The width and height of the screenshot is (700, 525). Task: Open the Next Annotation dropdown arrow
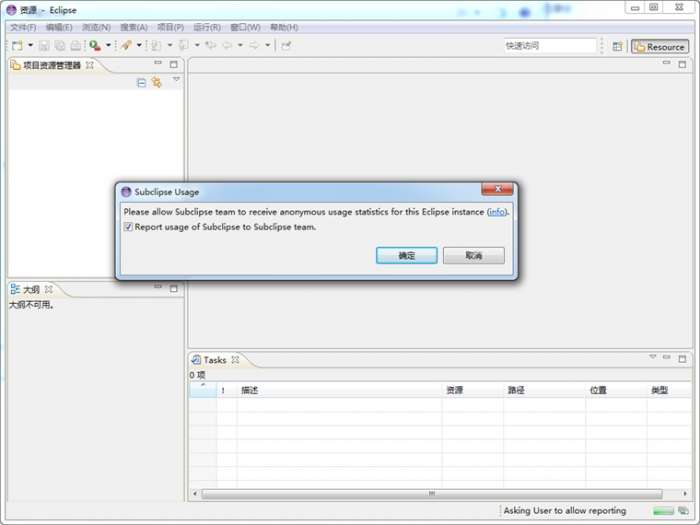click(x=170, y=45)
